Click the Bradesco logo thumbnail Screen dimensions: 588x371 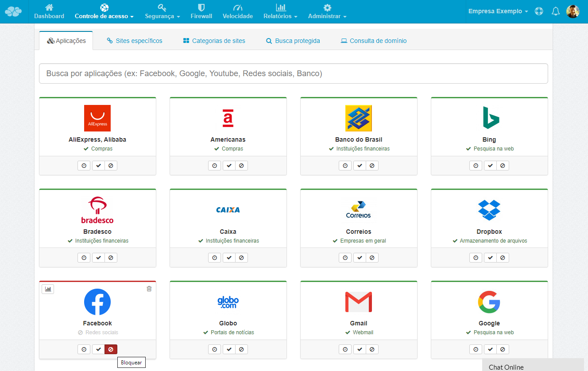click(x=97, y=210)
